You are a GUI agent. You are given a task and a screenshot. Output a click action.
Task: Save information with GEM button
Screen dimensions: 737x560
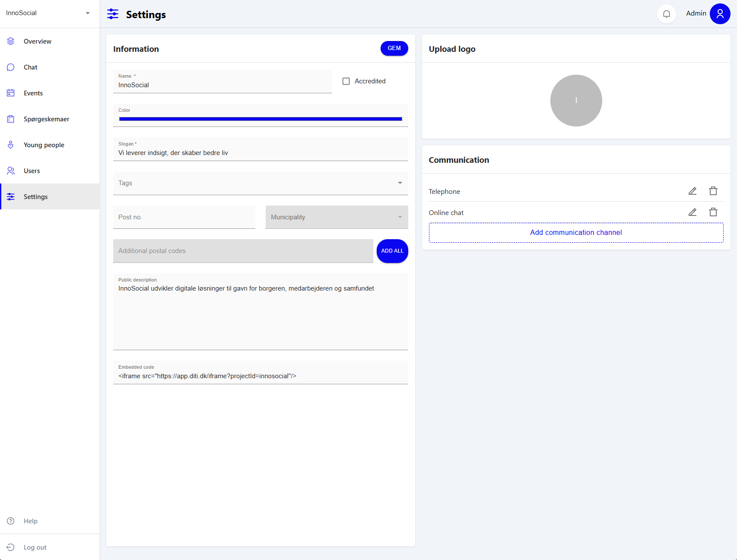pos(394,48)
